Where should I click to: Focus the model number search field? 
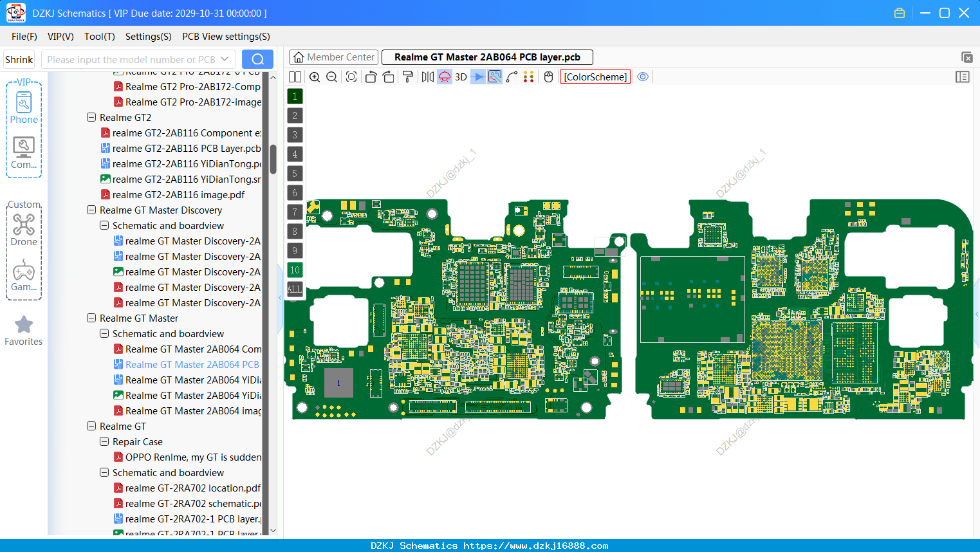[131, 59]
